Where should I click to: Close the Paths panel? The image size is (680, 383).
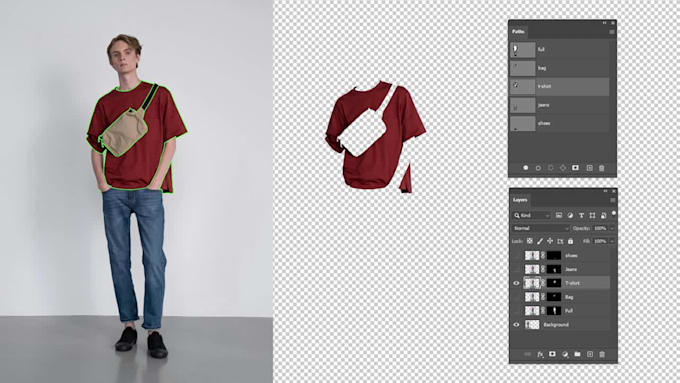[x=613, y=23]
